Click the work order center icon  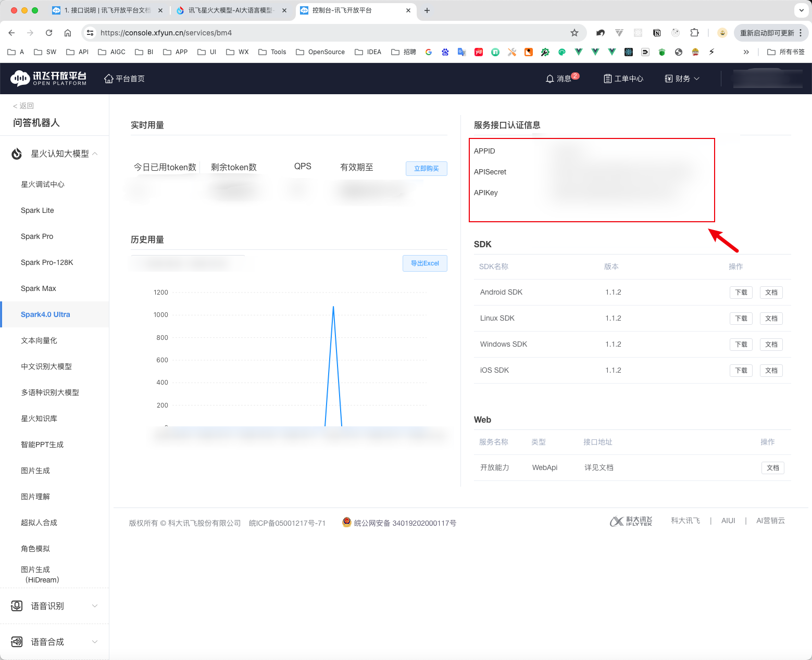(x=607, y=79)
